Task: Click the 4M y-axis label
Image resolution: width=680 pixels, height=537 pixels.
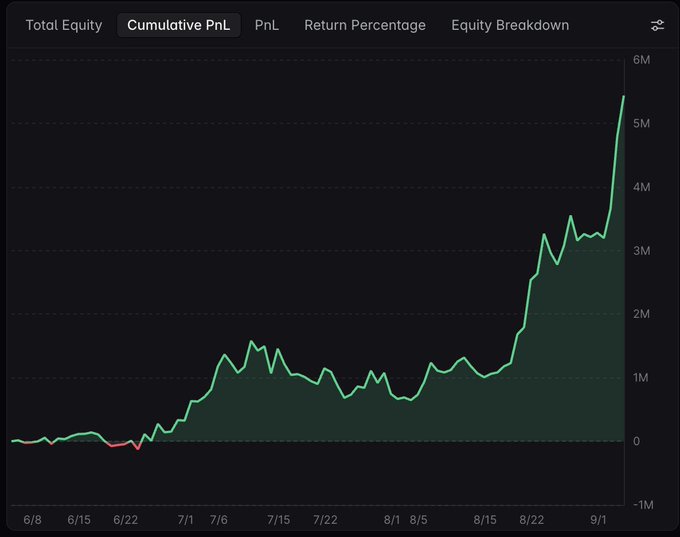Action: click(x=641, y=187)
